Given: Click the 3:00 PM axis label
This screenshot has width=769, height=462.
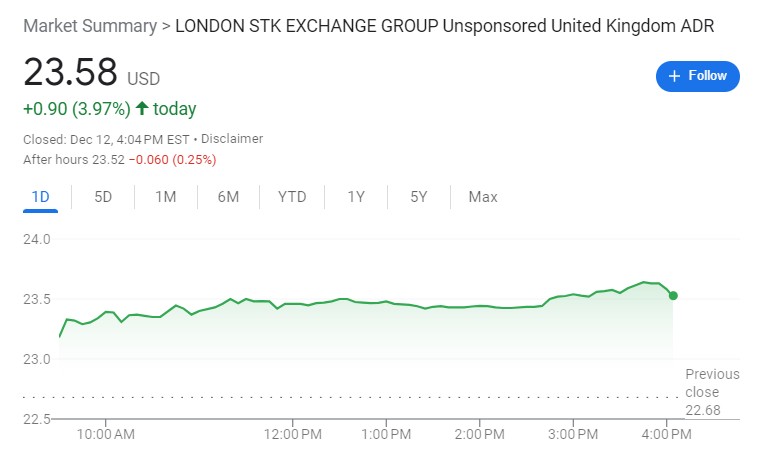Looking at the screenshot, I should click(x=574, y=434).
